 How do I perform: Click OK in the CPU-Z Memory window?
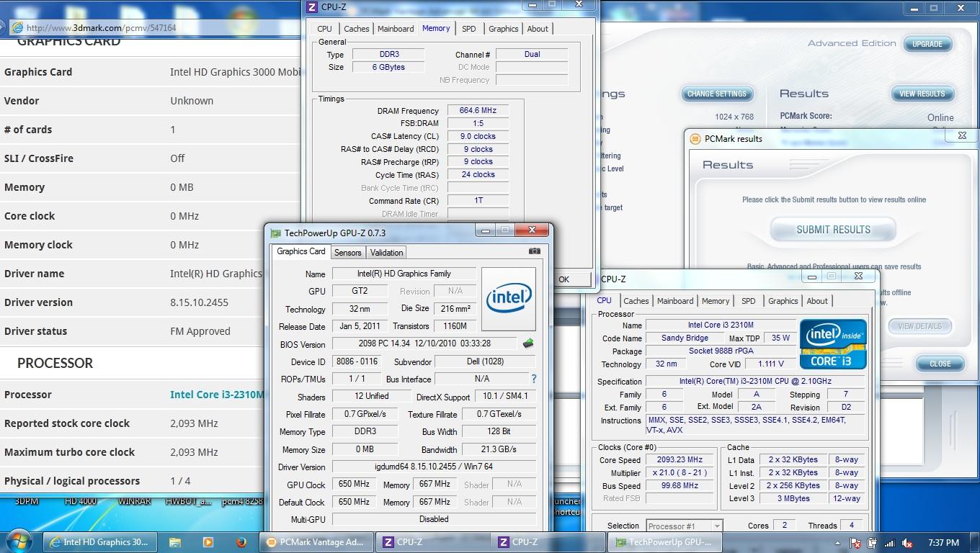(x=563, y=279)
